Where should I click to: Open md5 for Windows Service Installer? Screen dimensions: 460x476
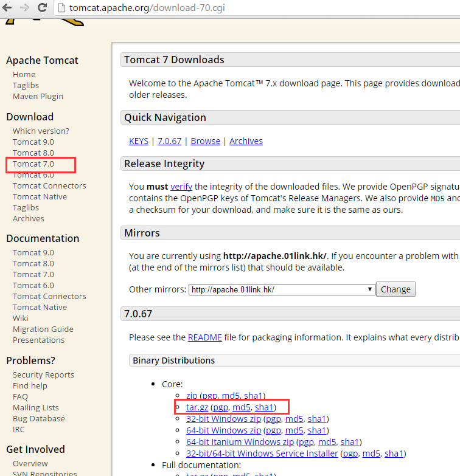tap(371, 454)
